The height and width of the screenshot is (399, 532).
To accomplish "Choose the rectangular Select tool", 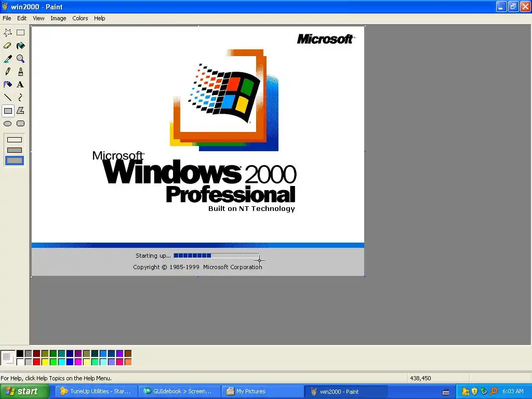I will [20, 33].
